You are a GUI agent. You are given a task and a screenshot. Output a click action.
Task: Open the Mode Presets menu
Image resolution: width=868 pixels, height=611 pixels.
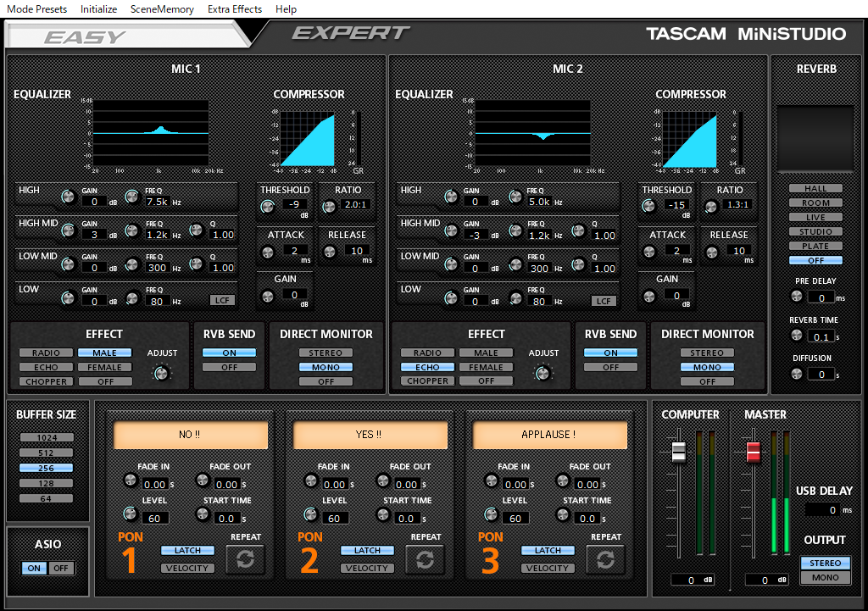(37, 8)
